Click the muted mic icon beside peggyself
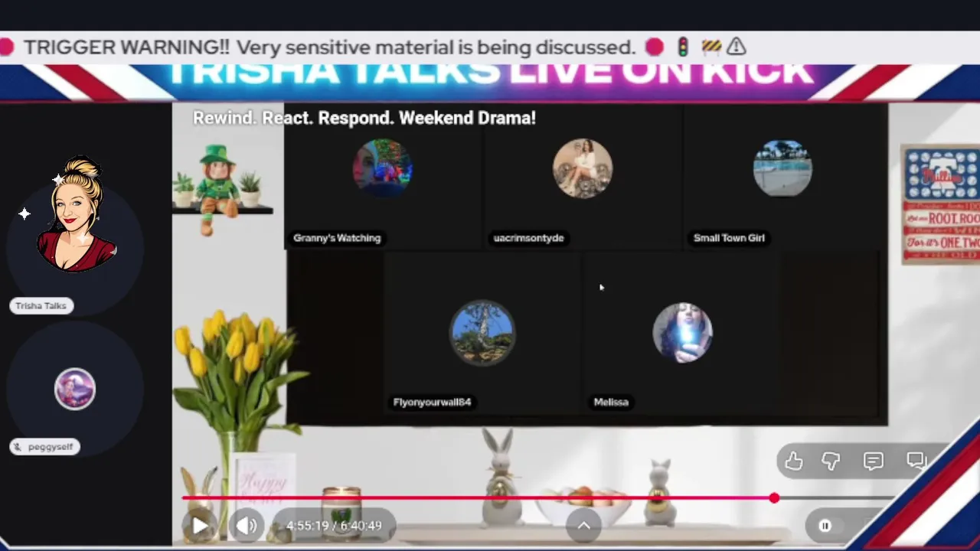 tap(17, 447)
